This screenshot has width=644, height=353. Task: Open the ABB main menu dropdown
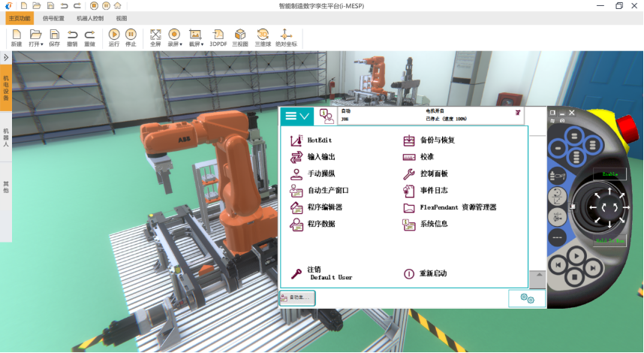[296, 116]
